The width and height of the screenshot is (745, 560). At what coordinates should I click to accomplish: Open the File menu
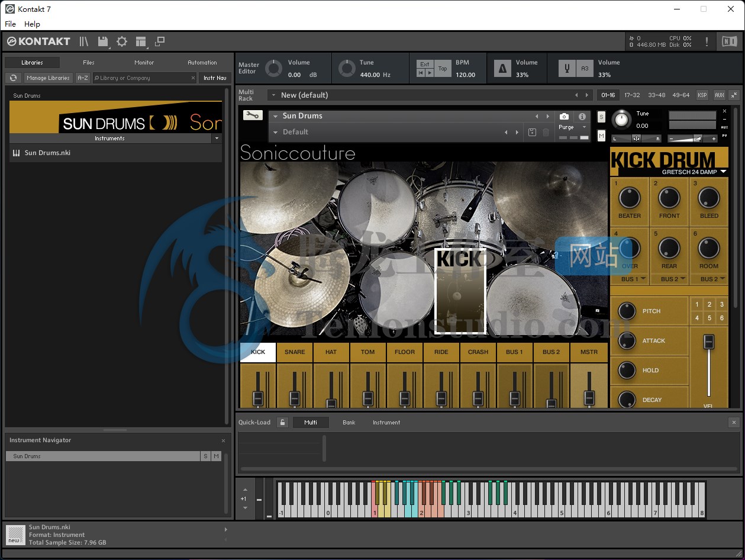click(x=11, y=24)
